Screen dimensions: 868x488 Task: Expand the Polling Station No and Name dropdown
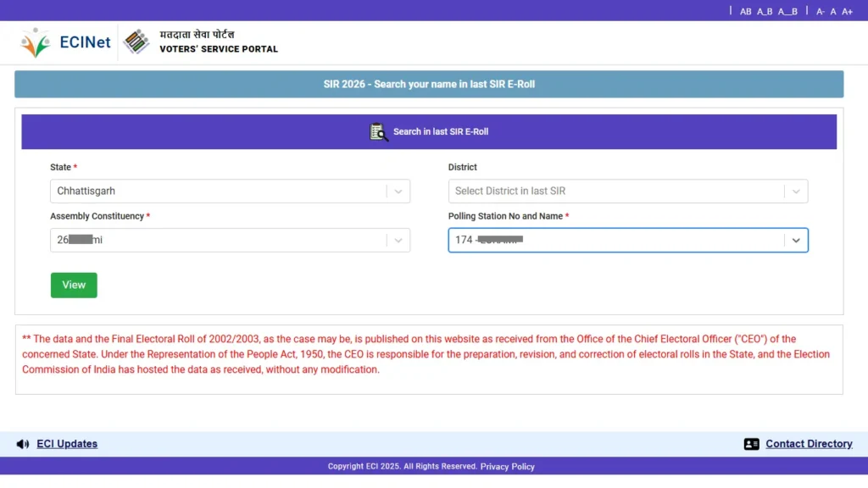(796, 240)
